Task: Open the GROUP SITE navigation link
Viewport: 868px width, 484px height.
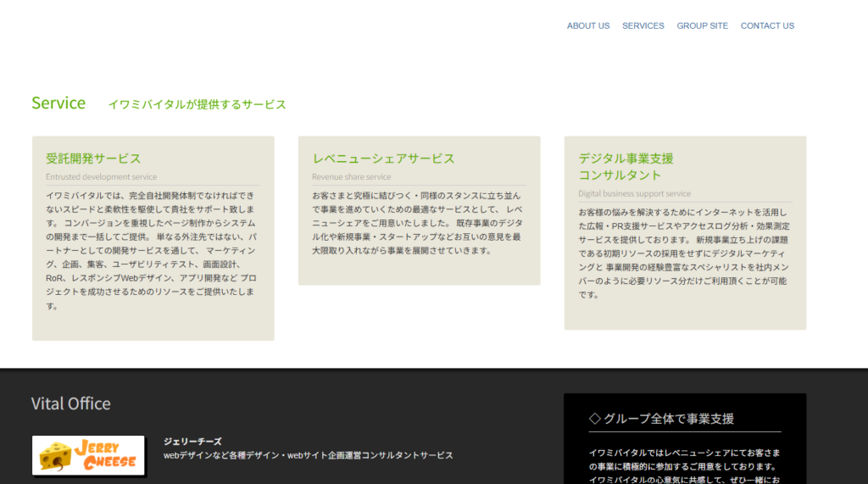Action: pyautogui.click(x=702, y=25)
